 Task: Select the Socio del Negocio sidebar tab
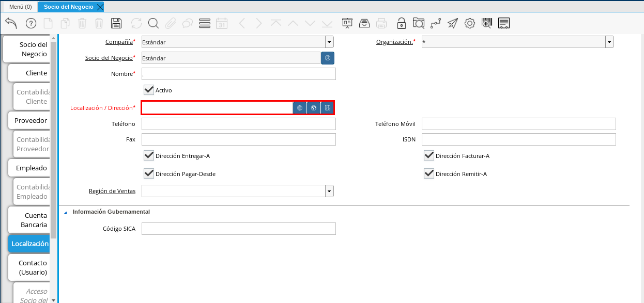click(x=27, y=49)
